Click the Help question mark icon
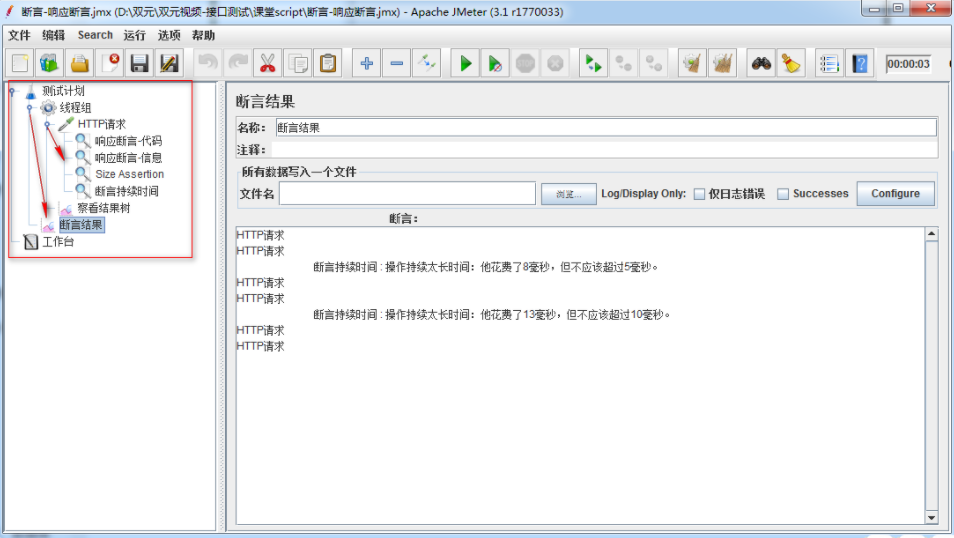954x538 pixels. [x=860, y=63]
